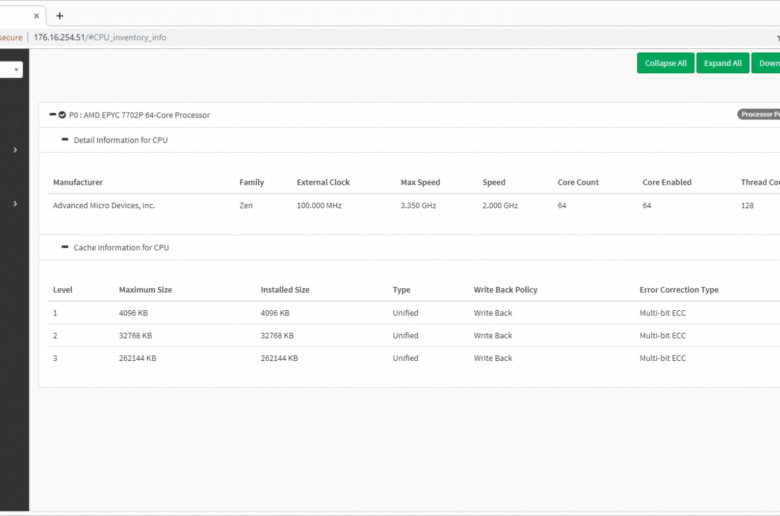Click the not secure warning label

11,37
